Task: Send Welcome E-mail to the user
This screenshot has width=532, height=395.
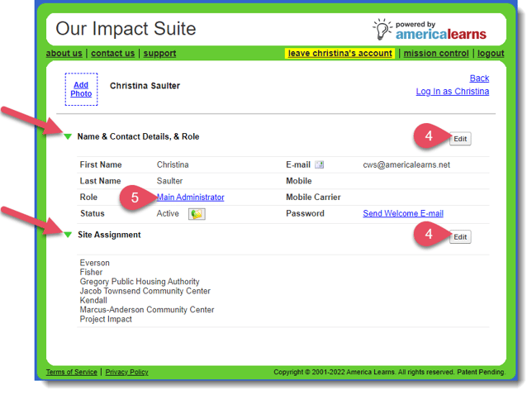Action: 402,214
